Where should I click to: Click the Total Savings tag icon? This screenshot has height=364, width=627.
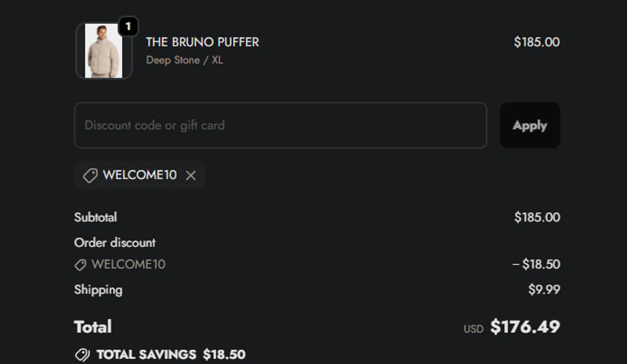click(x=82, y=355)
